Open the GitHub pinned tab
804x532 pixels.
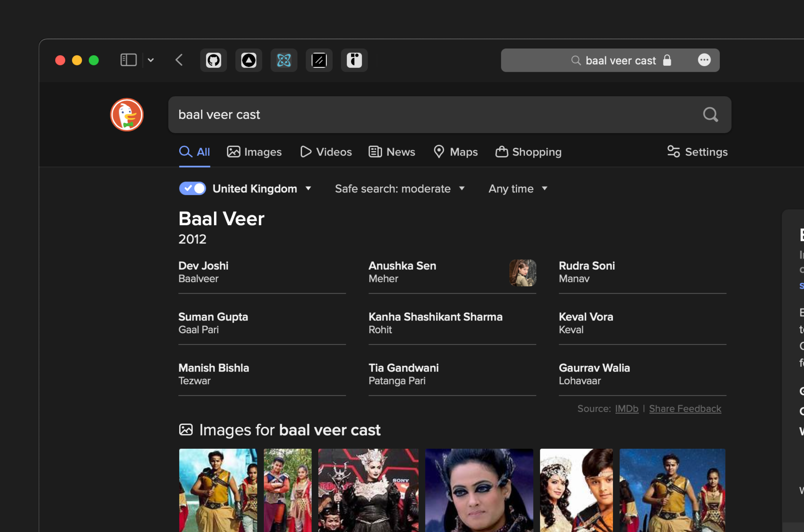213,60
